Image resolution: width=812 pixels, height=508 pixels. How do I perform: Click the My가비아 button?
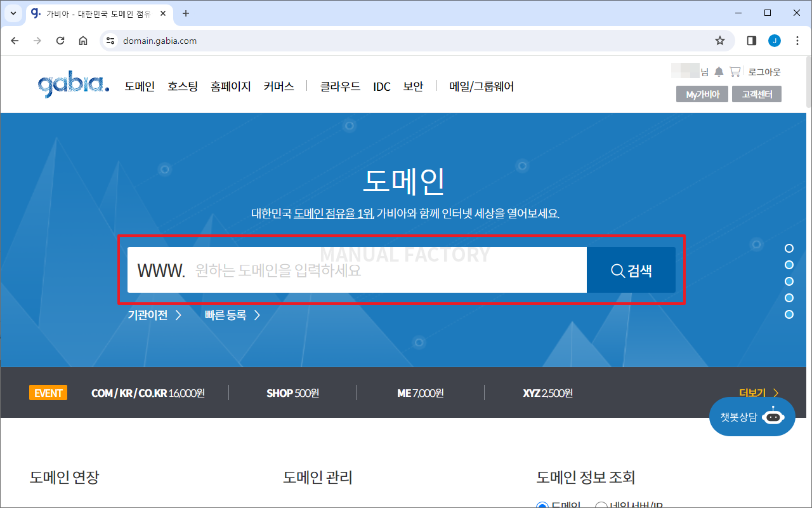pos(702,94)
